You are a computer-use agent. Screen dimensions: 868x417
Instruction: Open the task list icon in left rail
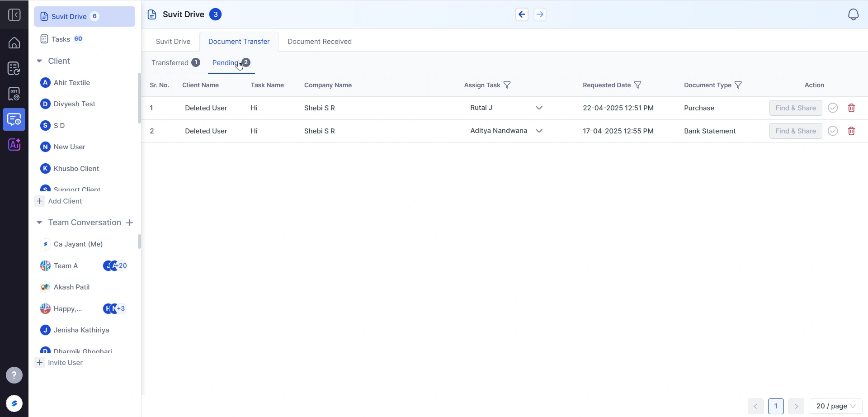(14, 68)
